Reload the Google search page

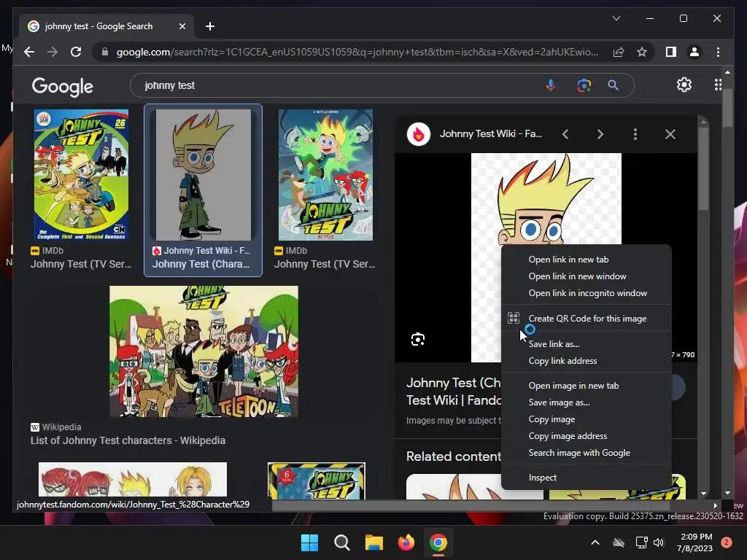coord(76,52)
